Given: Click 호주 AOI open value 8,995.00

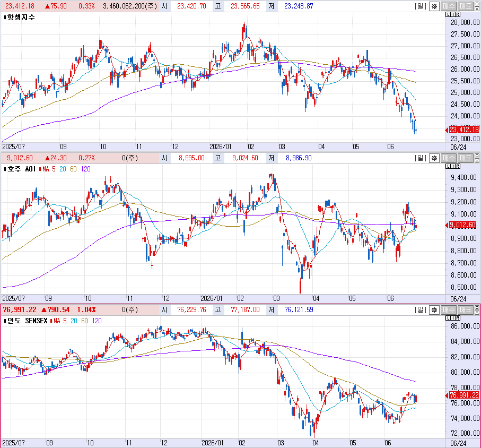Looking at the screenshot, I should [191, 158].
